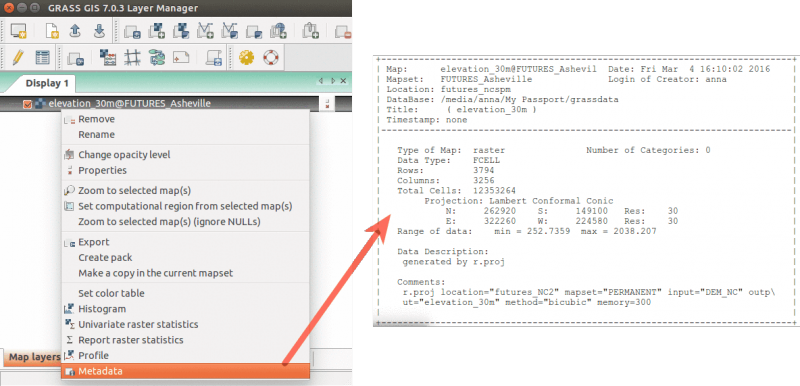Viewport: 800px width, 386px height.
Task: Click the elevation layer's properties icon
Action: [x=327, y=104]
